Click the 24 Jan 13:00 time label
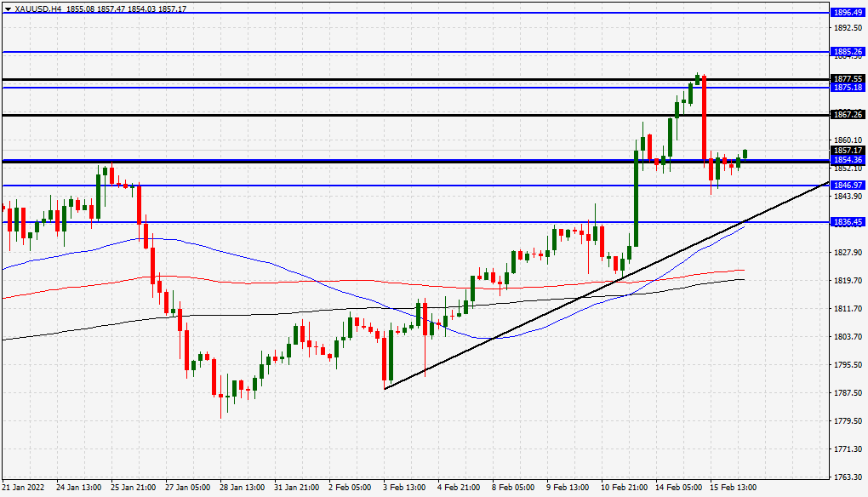The height and width of the screenshot is (497, 868). [x=78, y=488]
